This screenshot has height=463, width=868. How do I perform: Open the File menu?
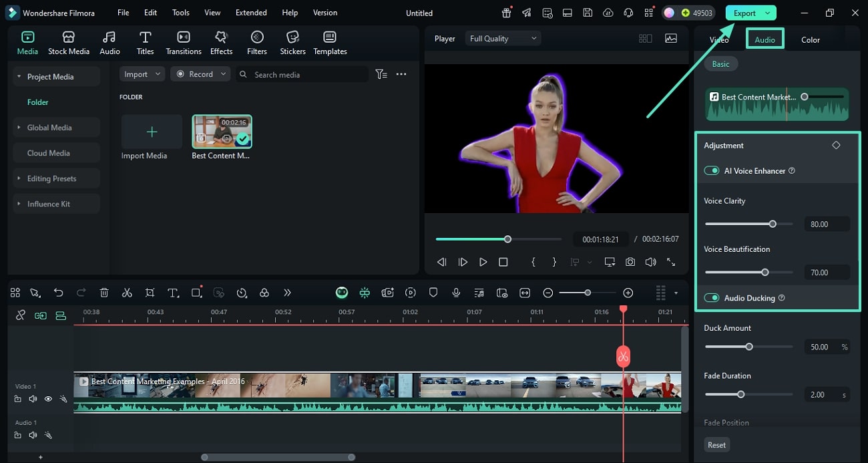click(124, 13)
